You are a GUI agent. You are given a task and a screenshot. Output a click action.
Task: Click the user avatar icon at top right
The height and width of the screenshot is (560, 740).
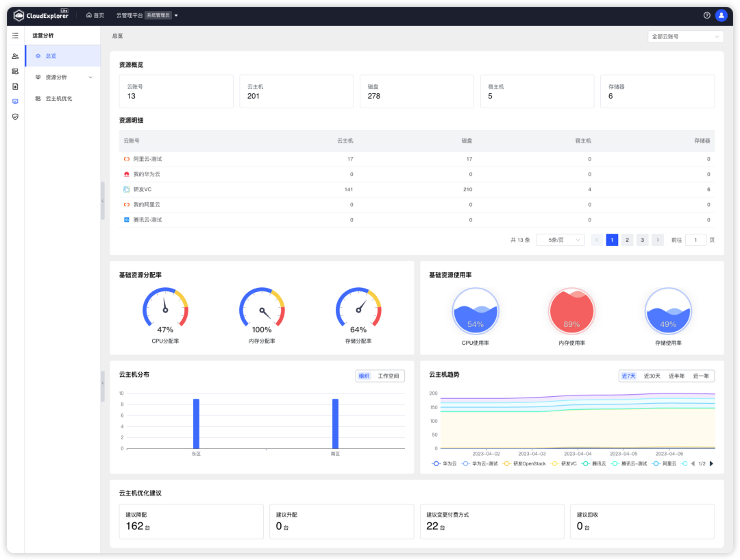[x=721, y=14]
